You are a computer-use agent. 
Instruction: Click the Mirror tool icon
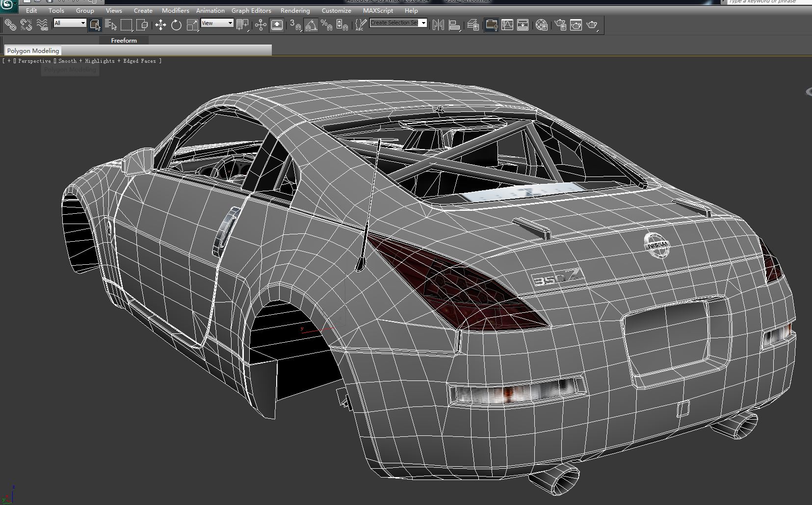coord(438,25)
